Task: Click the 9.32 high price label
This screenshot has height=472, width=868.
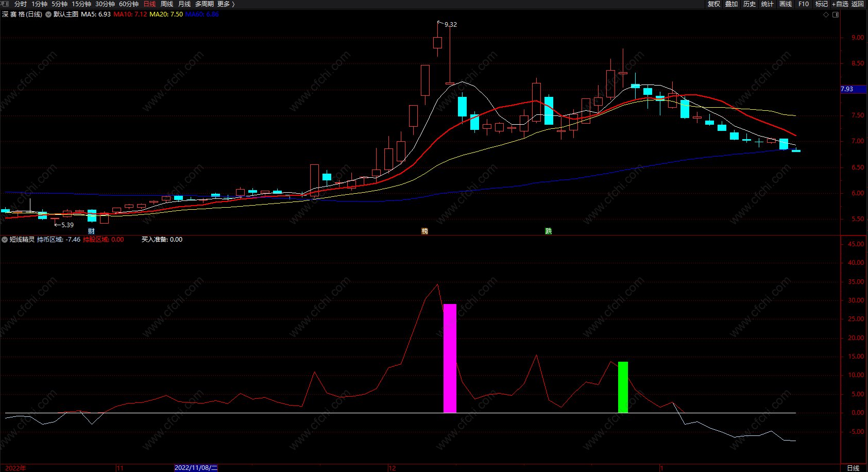Action: click(x=451, y=24)
